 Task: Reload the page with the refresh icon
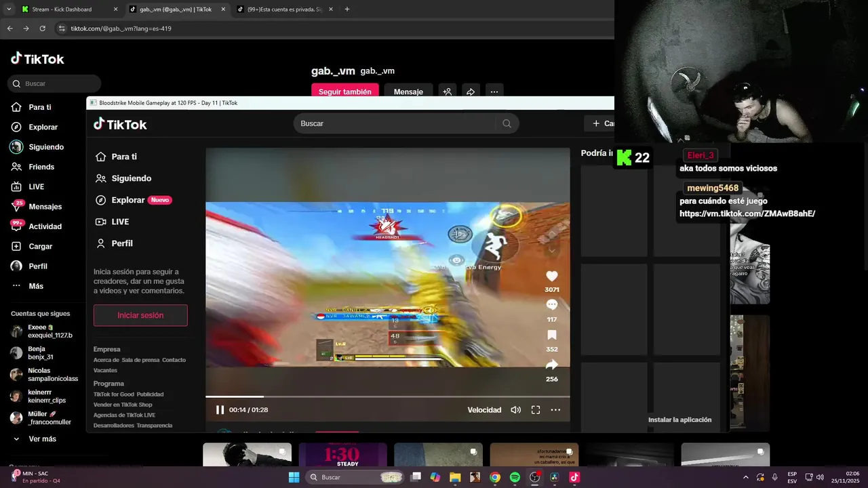click(42, 28)
